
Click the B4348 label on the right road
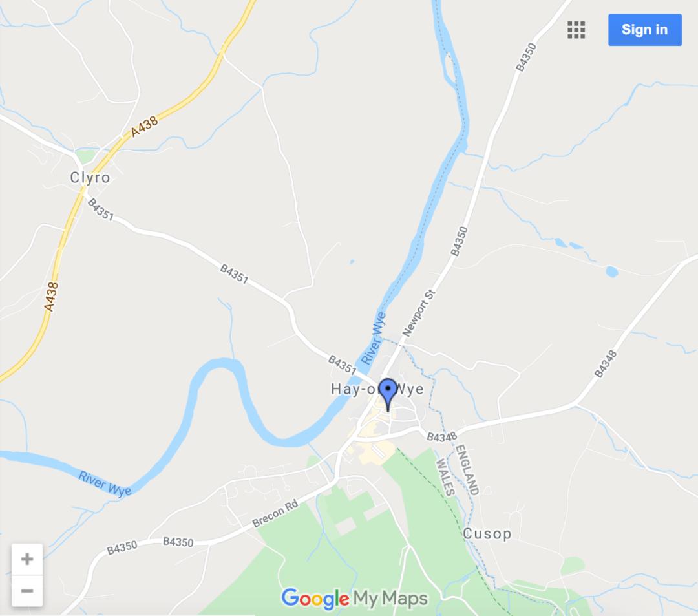click(606, 364)
